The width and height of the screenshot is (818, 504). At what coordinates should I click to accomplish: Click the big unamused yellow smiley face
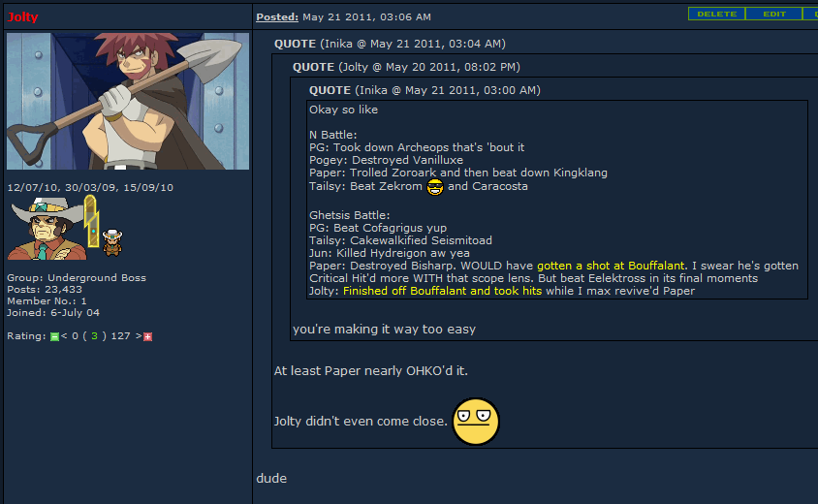[x=475, y=422]
